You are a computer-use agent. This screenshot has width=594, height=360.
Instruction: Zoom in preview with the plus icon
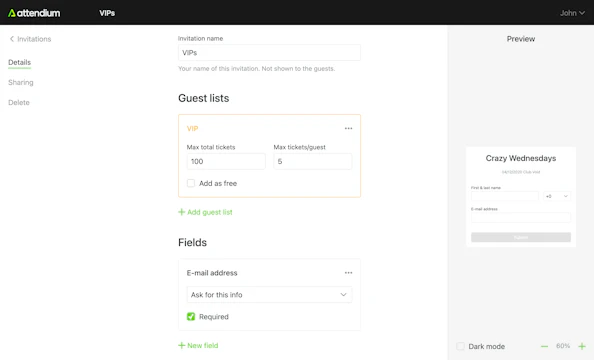[x=582, y=346]
